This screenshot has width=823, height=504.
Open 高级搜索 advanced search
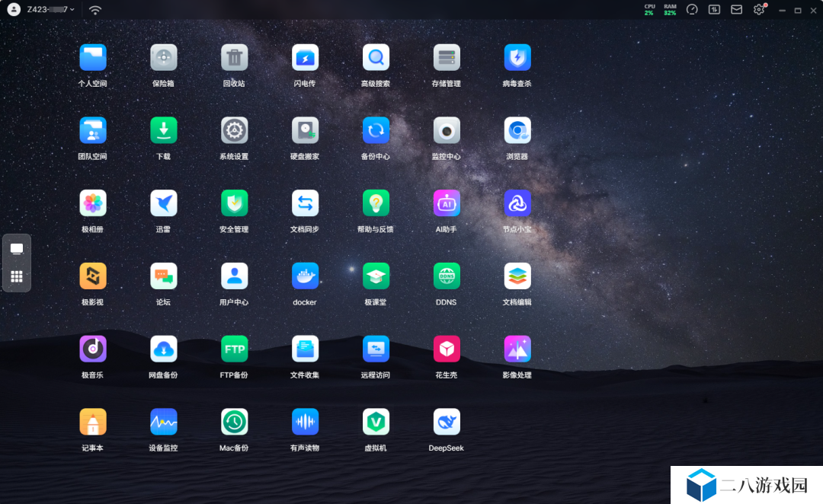click(376, 58)
